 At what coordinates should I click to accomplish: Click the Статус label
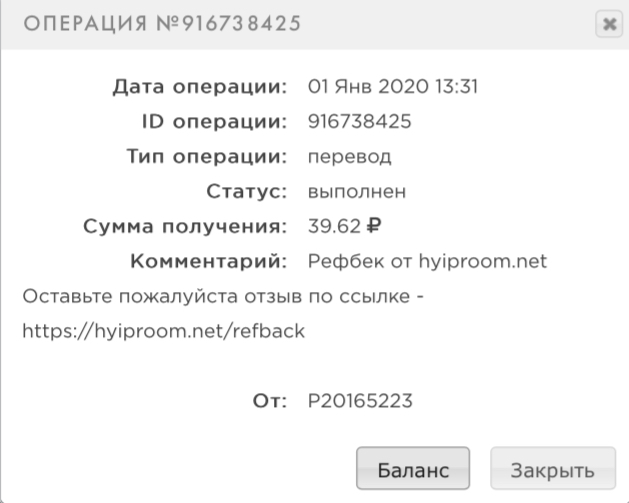247,192
